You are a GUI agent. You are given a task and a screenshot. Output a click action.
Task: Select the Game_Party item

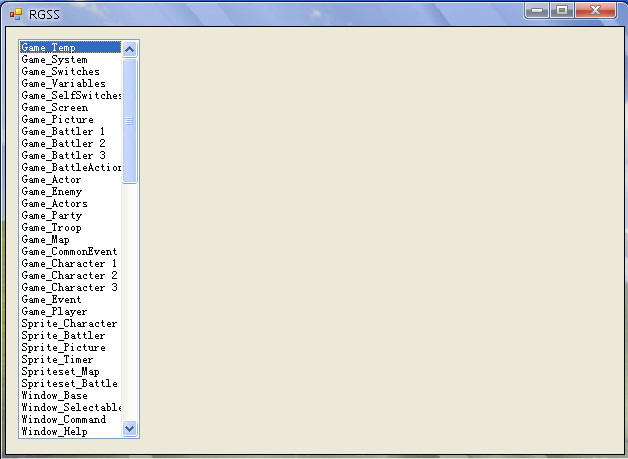click(x=70, y=215)
